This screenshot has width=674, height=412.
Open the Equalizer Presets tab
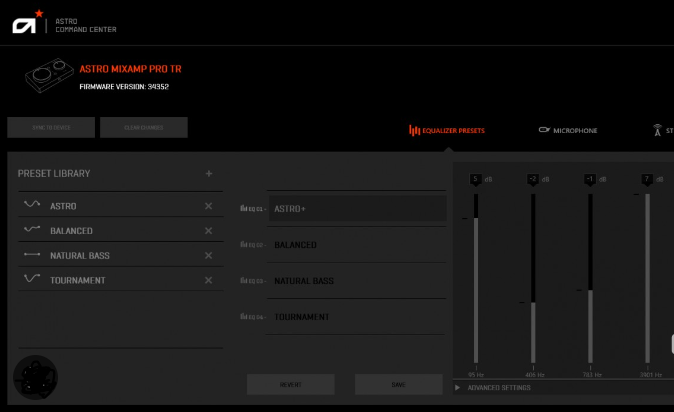pos(447,130)
